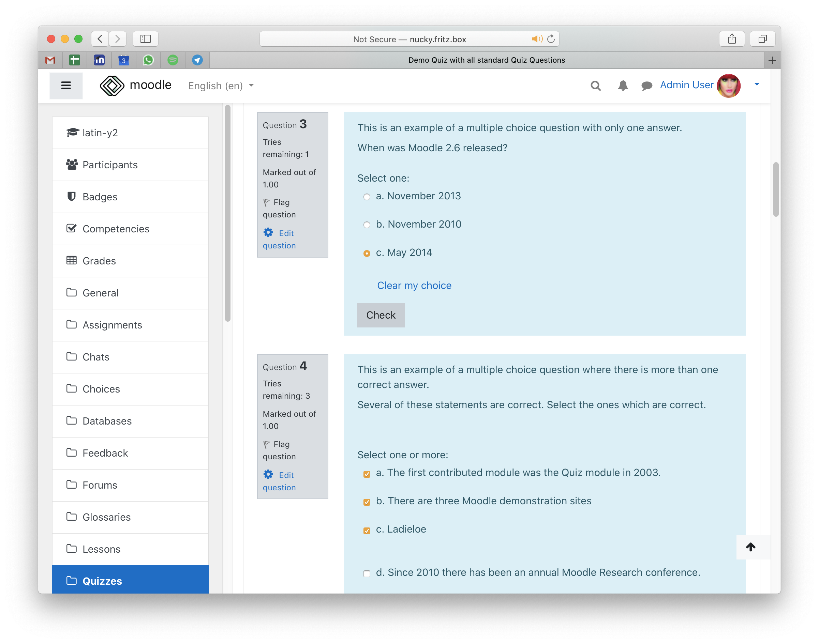819x644 pixels.
Task: Select answer a. November 2013
Action: click(367, 197)
